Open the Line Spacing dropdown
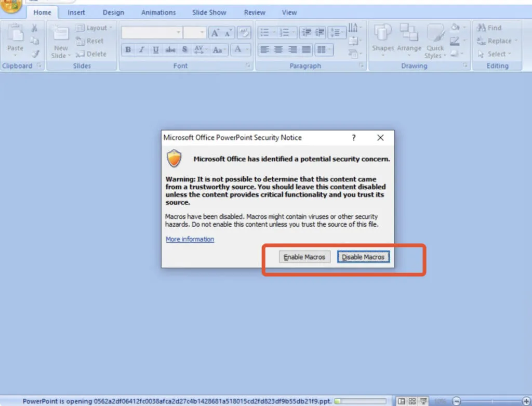Image resolution: width=532 pixels, height=406 pixels. pos(337,32)
